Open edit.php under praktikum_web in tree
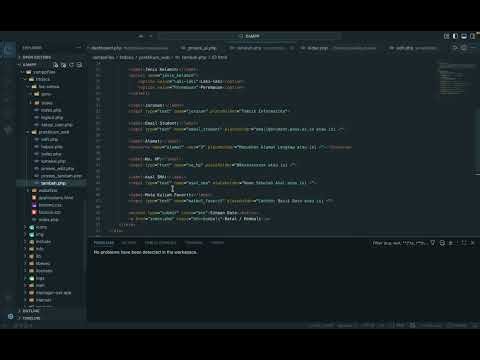 pos(52,139)
